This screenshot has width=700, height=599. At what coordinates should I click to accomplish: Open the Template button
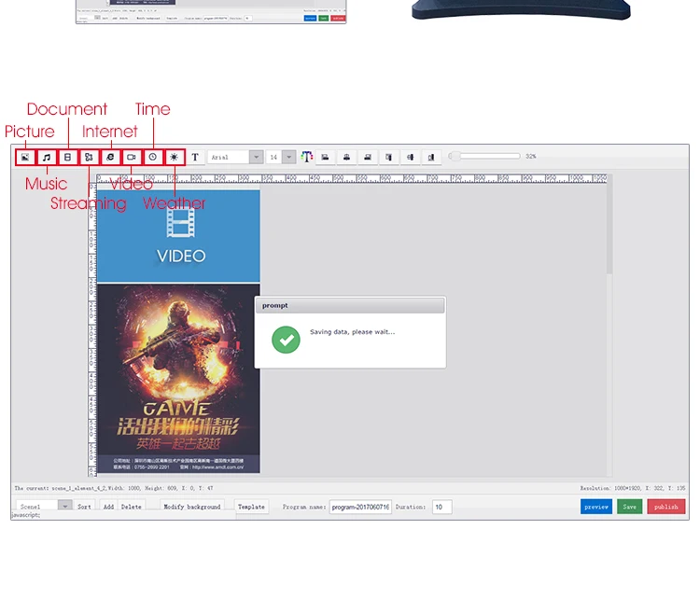251,507
